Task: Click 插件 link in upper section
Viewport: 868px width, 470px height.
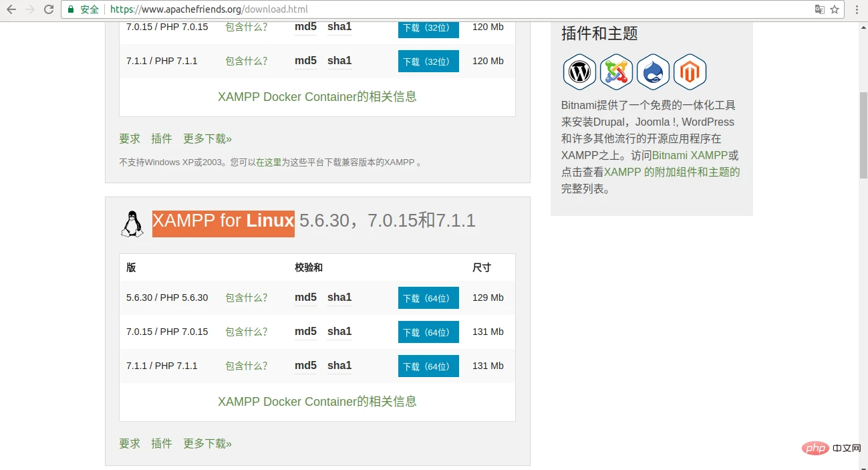Action: 162,139
